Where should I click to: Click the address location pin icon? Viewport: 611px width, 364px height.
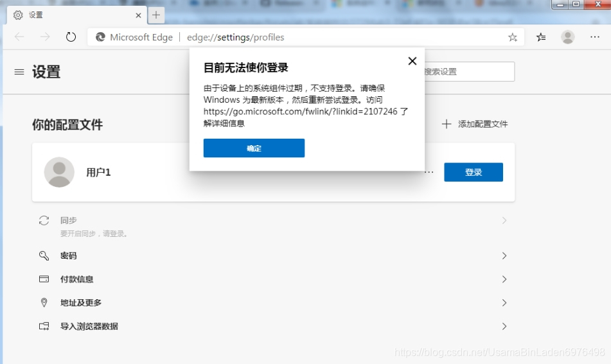44,302
